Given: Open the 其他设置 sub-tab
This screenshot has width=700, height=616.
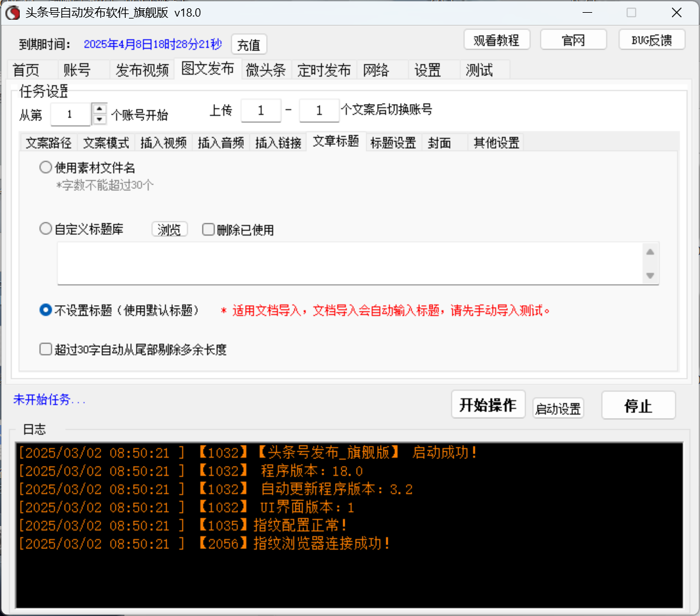Looking at the screenshot, I should tap(496, 143).
